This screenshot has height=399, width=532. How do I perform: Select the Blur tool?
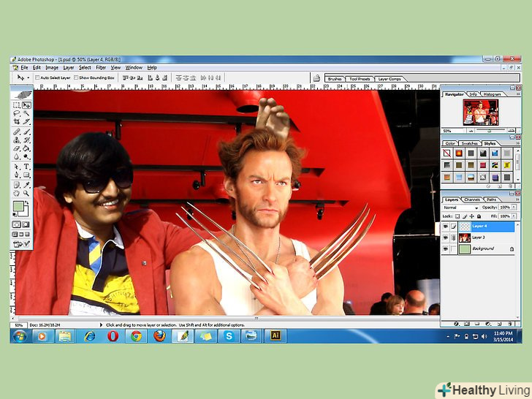17,156
